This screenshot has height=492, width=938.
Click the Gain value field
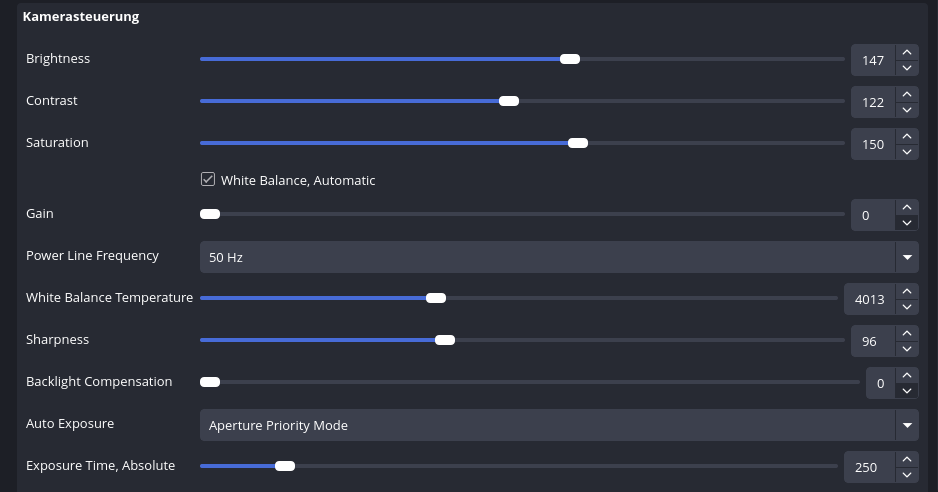click(x=871, y=215)
